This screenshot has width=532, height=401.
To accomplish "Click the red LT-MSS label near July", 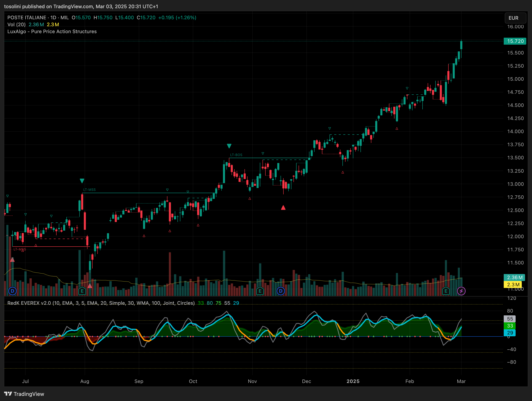I will click(19, 249).
